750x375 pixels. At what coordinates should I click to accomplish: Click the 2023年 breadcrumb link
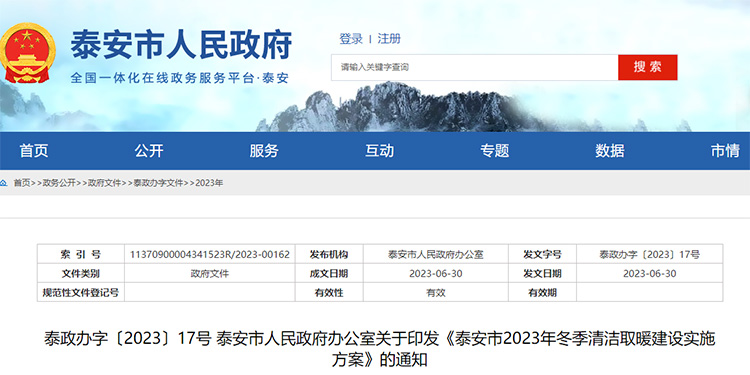[209, 183]
